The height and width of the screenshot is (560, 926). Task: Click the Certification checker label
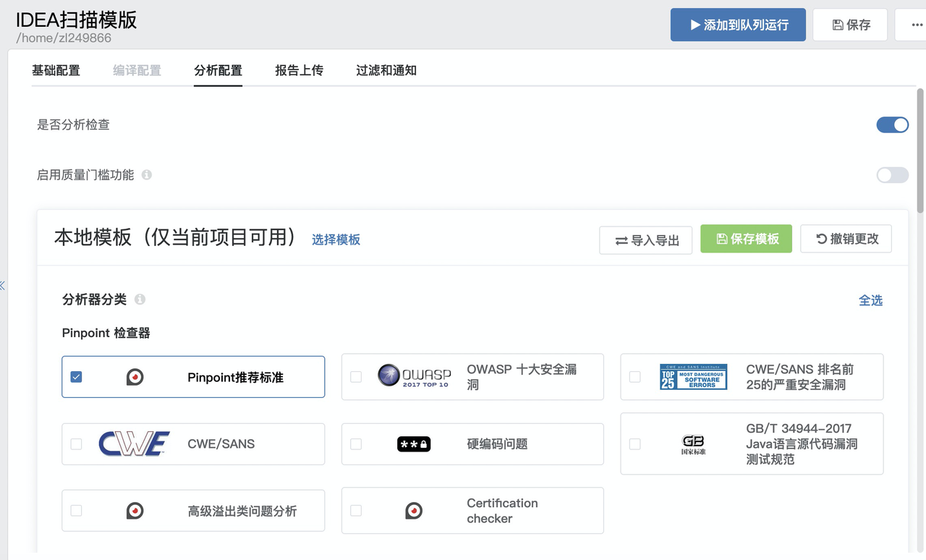[x=502, y=511]
